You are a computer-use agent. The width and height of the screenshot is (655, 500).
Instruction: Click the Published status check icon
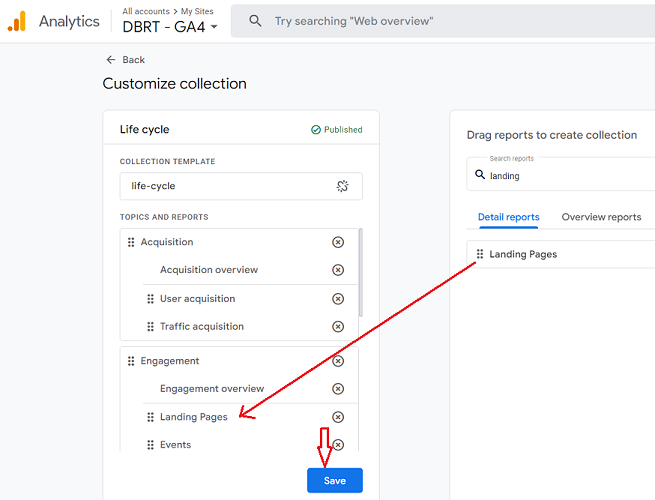tap(316, 129)
